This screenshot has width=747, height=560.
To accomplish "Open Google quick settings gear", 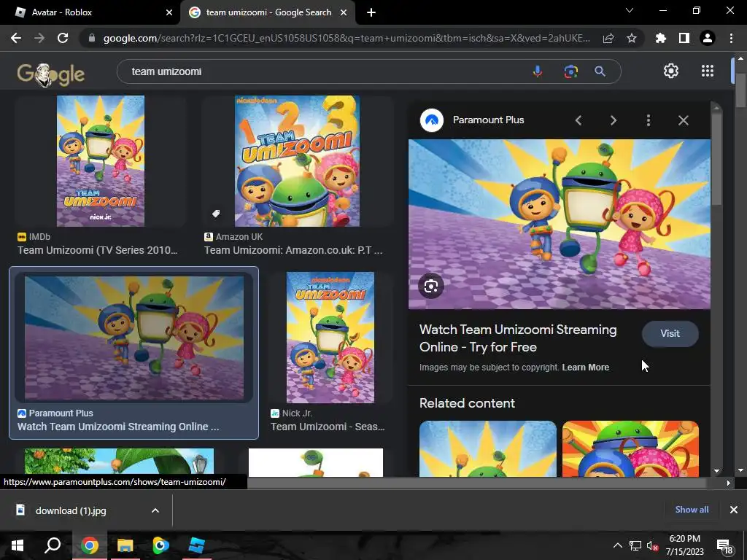I will (671, 71).
